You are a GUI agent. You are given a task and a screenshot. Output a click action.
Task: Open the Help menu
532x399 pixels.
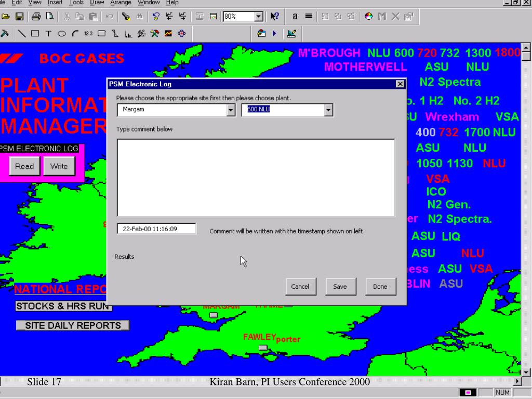[172, 3]
